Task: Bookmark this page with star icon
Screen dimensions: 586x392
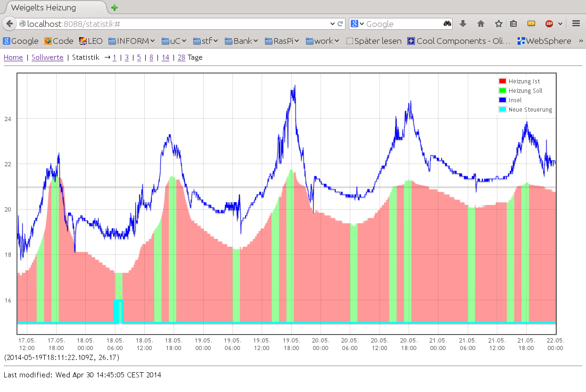Action: click(x=499, y=24)
